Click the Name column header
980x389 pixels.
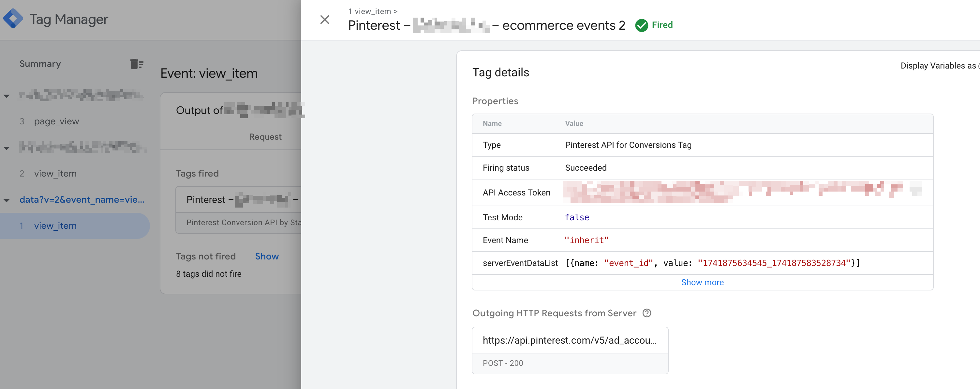click(x=492, y=123)
